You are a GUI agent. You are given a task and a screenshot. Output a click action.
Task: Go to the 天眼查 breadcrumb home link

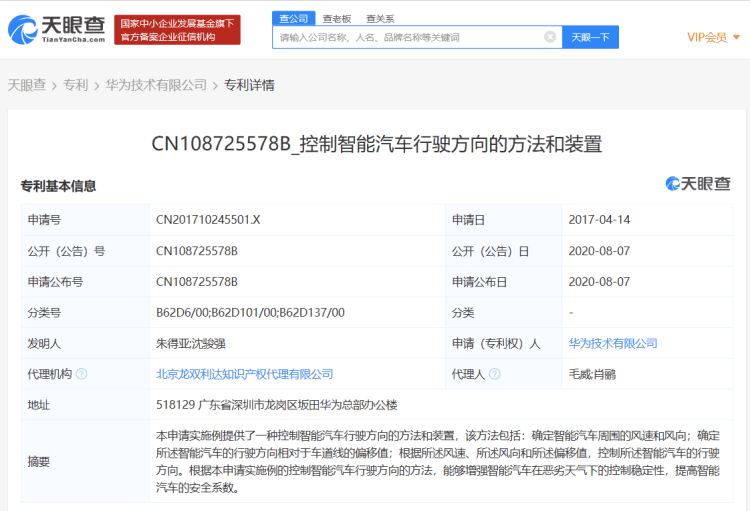coord(27,85)
